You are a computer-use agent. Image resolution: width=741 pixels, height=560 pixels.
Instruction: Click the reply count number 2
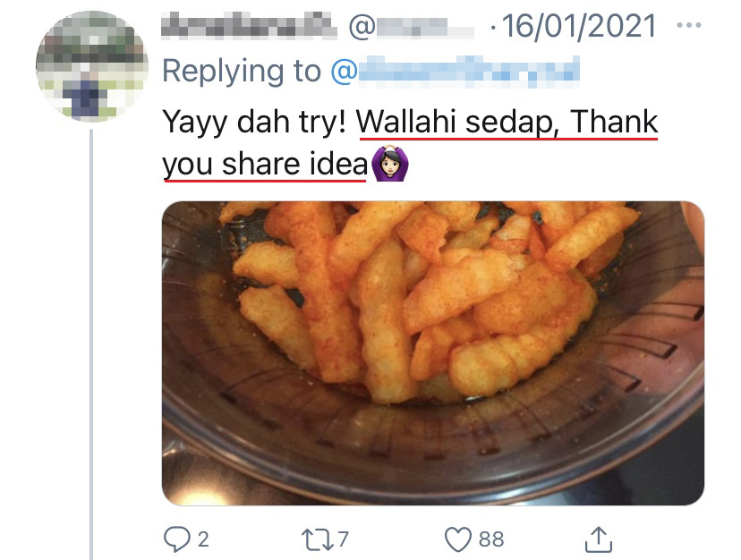(203, 539)
